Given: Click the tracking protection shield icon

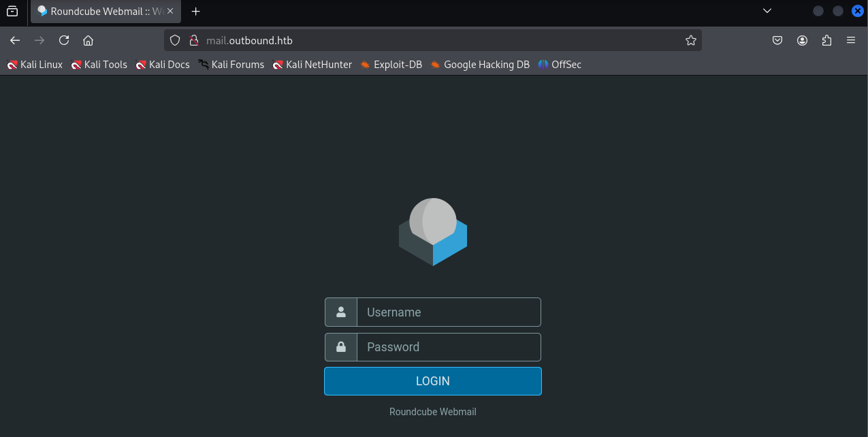Looking at the screenshot, I should coord(175,40).
